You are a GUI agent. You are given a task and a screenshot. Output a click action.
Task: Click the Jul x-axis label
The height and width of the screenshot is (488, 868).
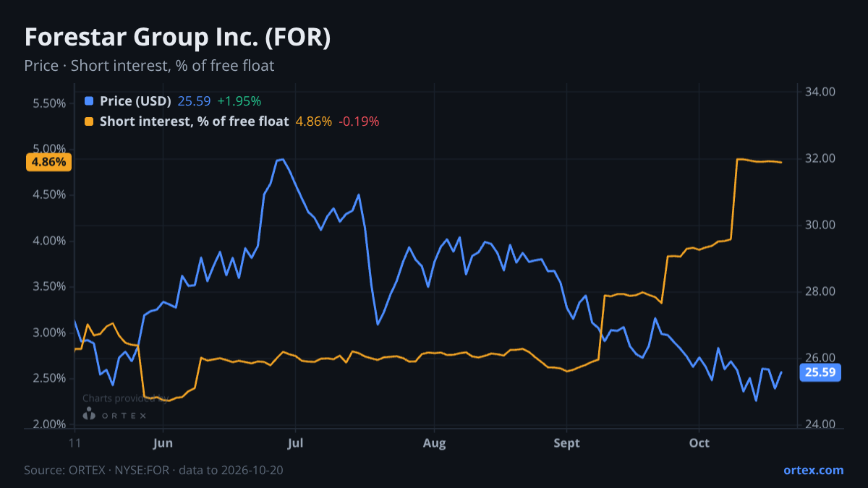click(x=295, y=443)
